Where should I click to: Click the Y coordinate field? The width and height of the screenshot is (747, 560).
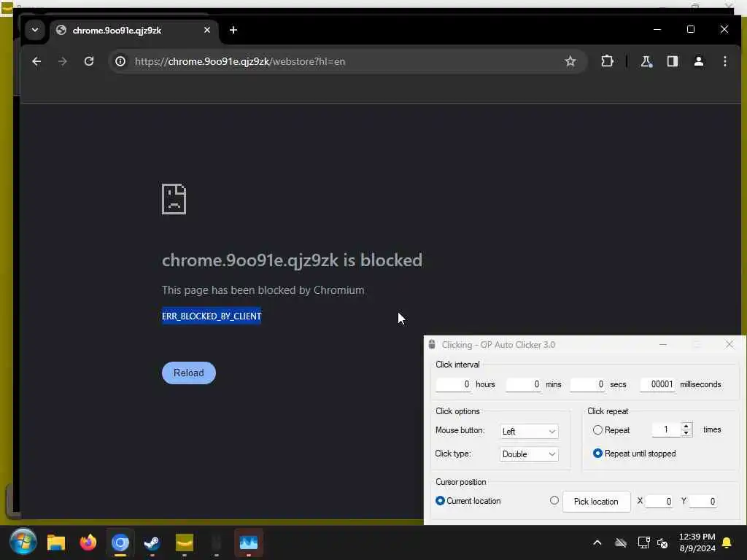tap(703, 502)
